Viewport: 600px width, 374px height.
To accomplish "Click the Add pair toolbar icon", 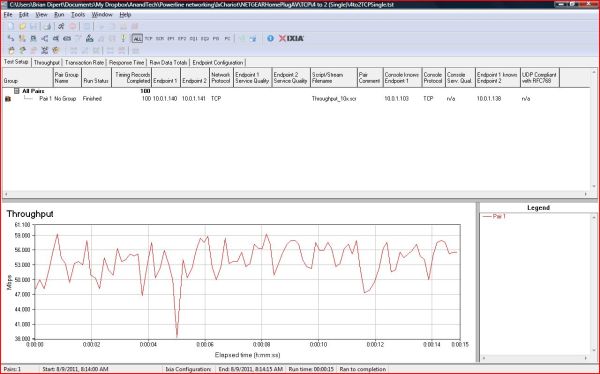I will (11, 38).
